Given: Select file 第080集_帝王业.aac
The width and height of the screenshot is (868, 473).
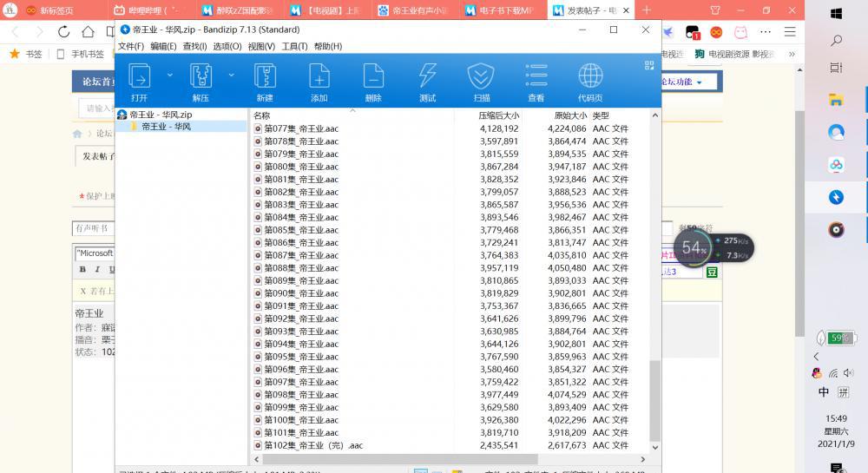Looking at the screenshot, I should (x=301, y=167).
